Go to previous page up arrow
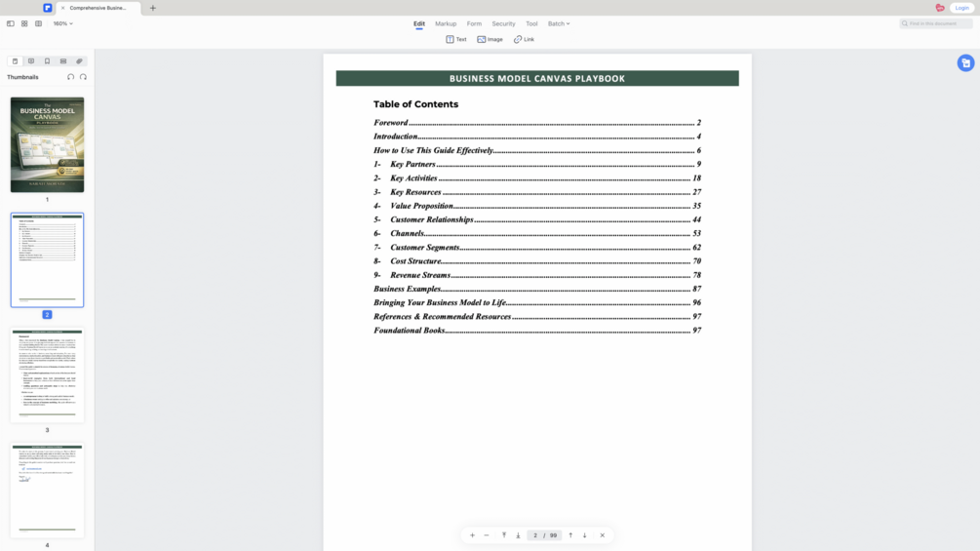 point(570,535)
